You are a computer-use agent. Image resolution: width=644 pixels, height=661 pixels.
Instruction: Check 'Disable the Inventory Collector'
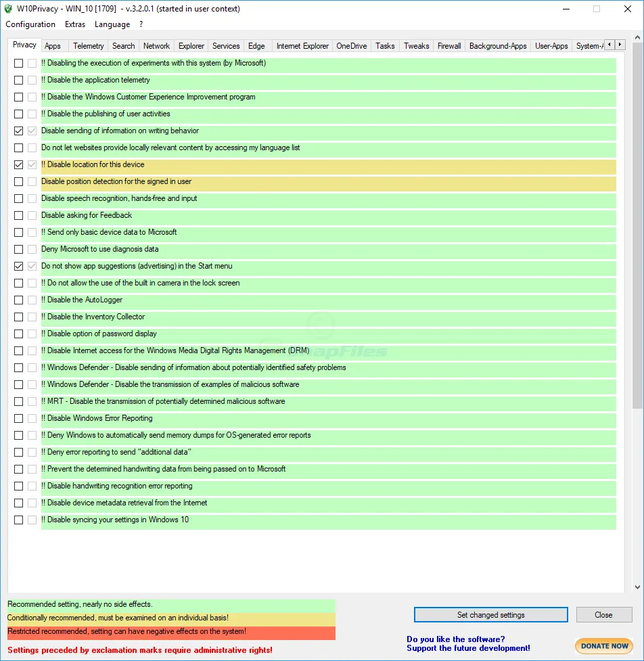click(x=18, y=317)
